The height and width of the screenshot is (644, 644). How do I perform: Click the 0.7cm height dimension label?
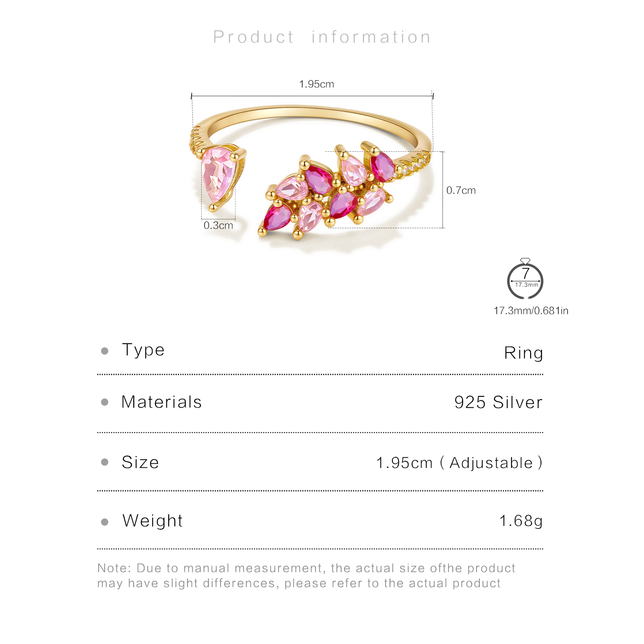[x=461, y=190]
